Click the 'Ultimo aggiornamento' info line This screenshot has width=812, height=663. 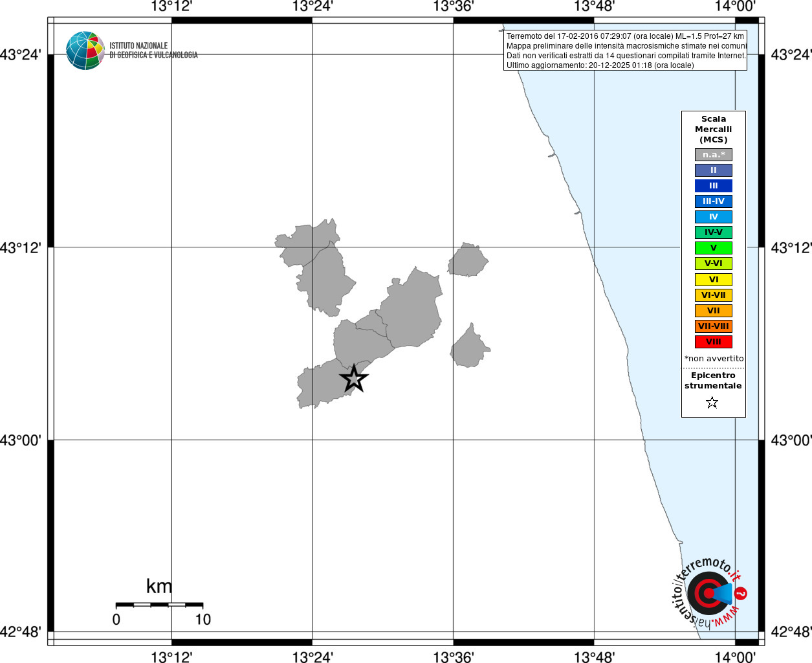coord(600,65)
